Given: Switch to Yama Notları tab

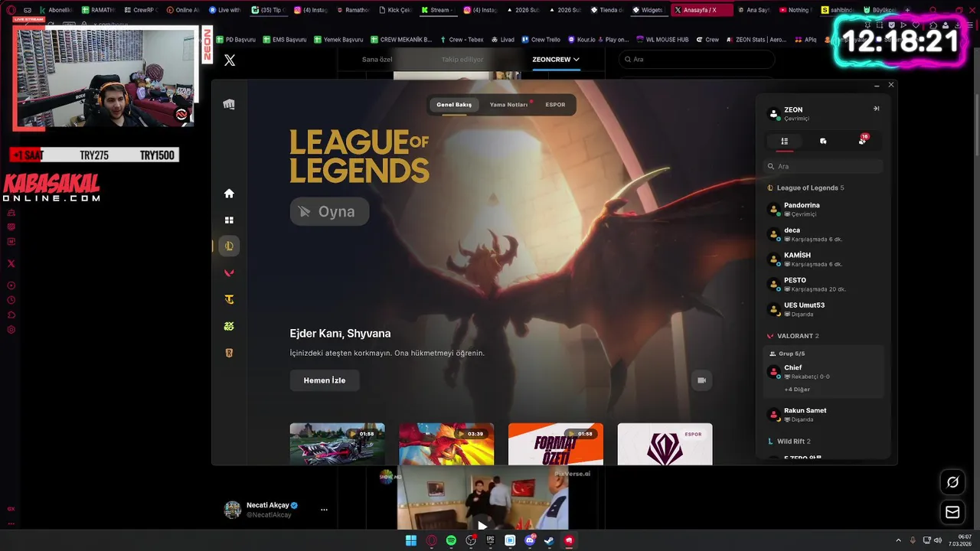Looking at the screenshot, I should click(508, 105).
